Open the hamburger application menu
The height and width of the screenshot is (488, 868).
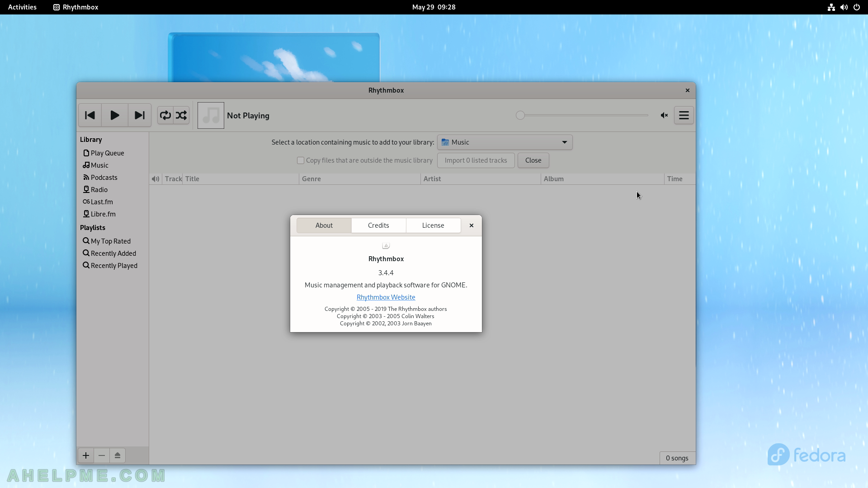[684, 115]
